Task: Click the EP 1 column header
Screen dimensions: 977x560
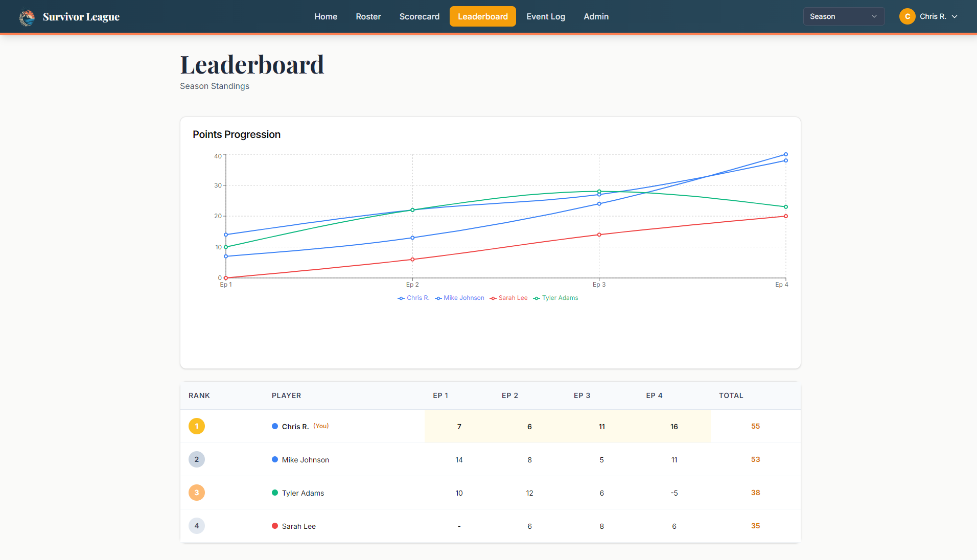Action: point(440,395)
